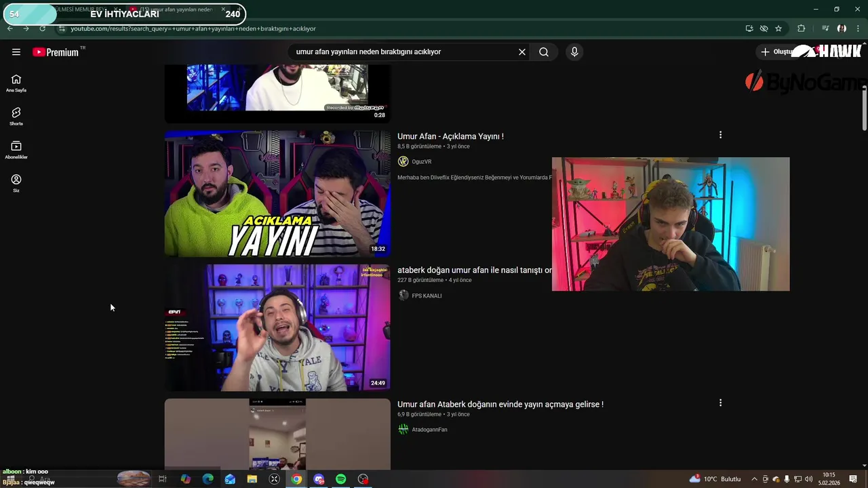Open Chrome profile avatar

pyautogui.click(x=842, y=28)
